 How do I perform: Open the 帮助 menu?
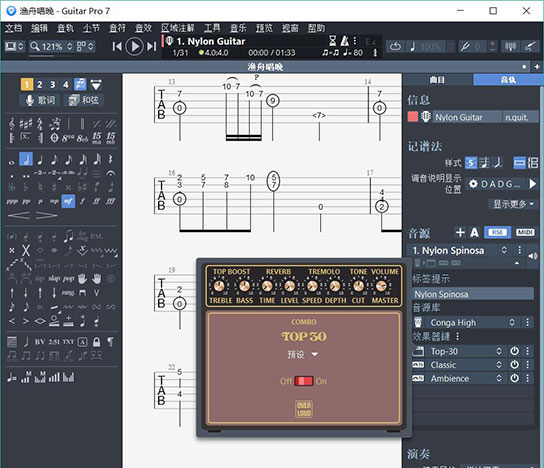click(x=316, y=28)
